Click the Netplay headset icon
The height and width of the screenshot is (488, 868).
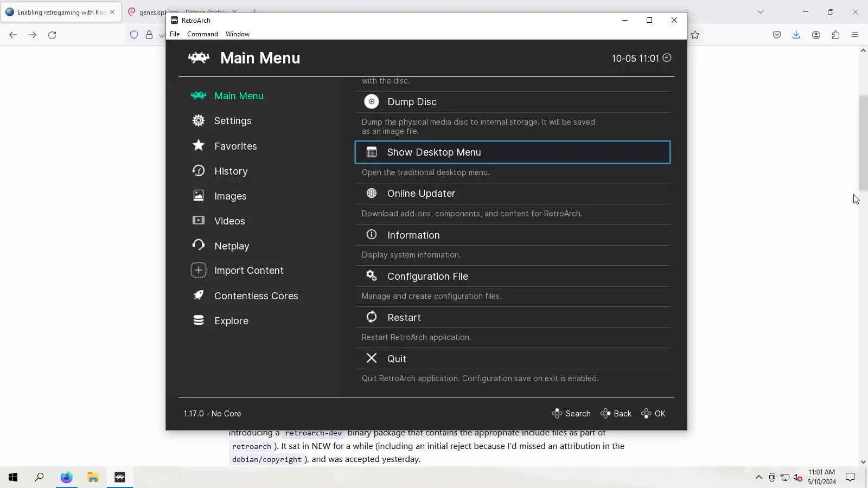(x=199, y=245)
